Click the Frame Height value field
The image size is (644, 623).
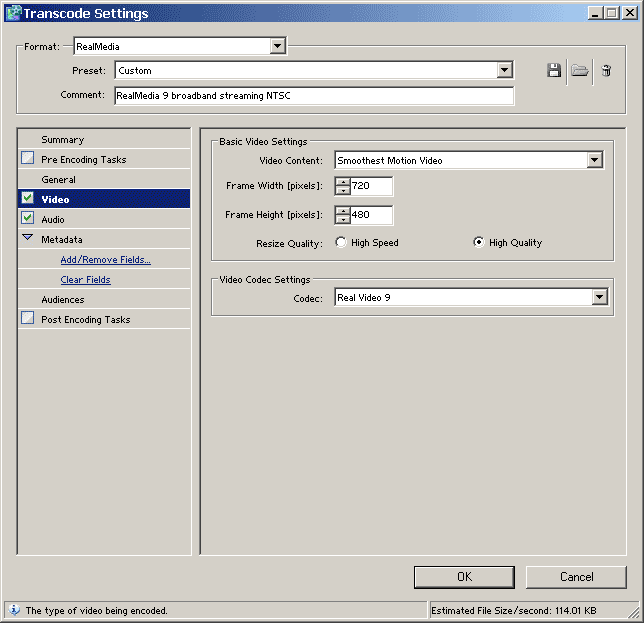point(371,215)
